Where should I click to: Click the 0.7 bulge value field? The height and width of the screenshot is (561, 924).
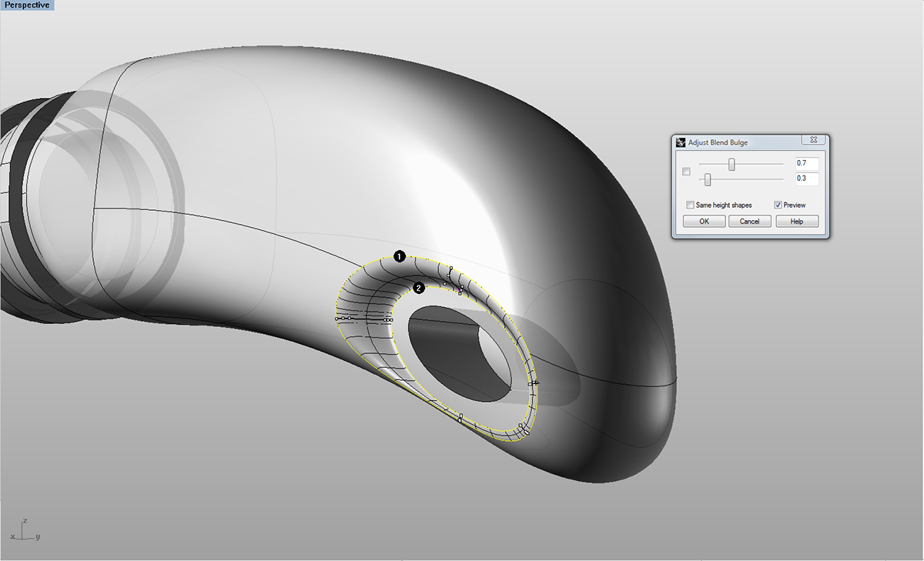(x=806, y=163)
